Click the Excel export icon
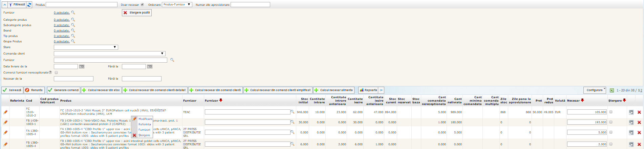 [x=611, y=90]
